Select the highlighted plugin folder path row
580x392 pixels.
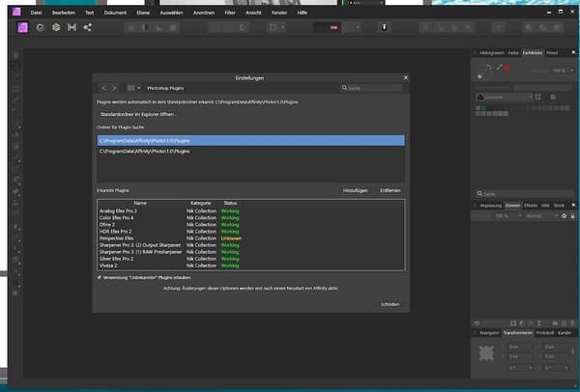(250, 140)
